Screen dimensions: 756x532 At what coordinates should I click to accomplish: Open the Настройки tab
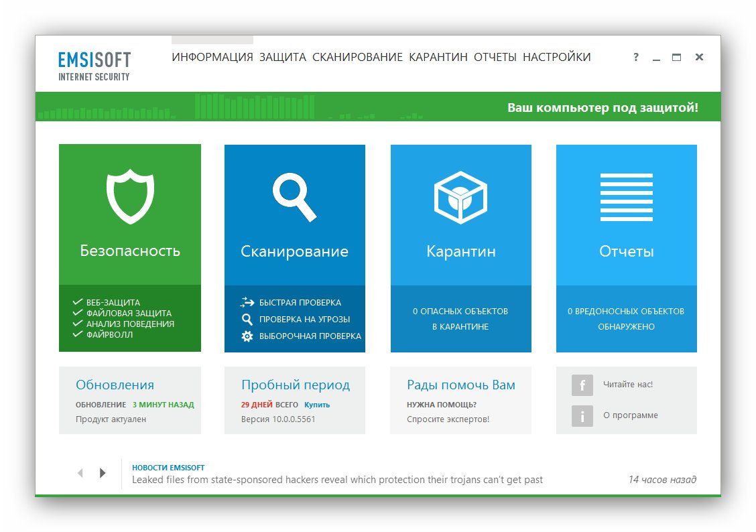click(x=557, y=57)
